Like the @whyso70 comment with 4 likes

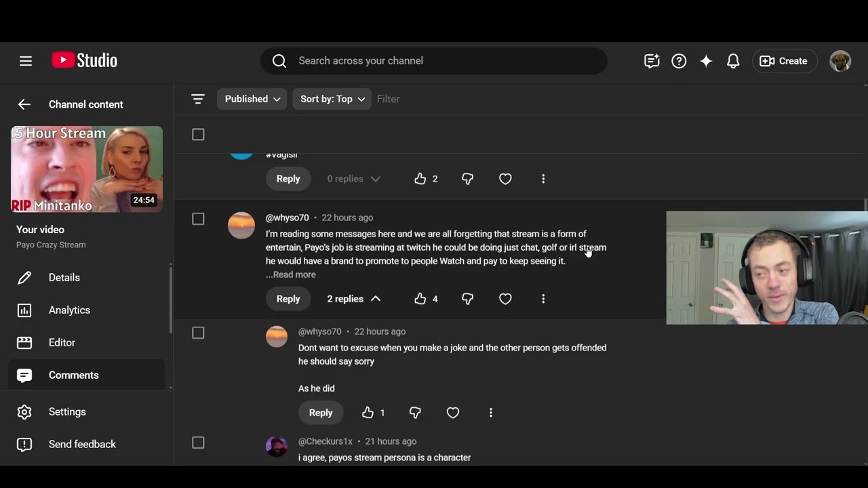tap(420, 299)
